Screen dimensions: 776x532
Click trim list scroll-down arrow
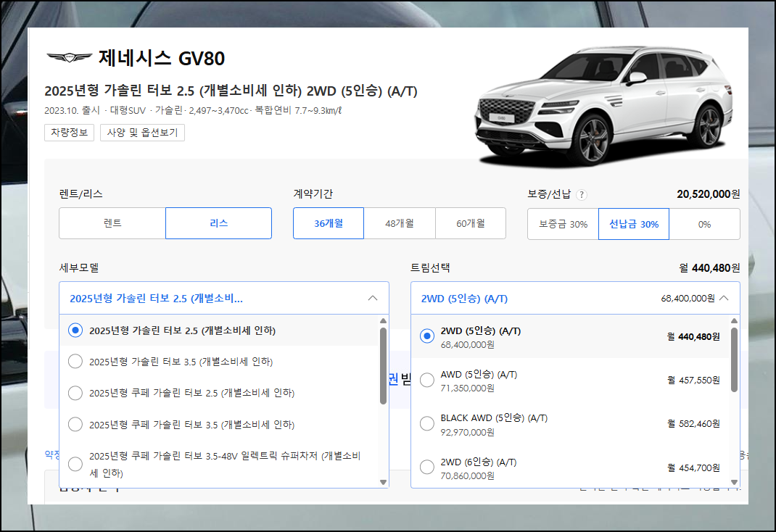click(x=735, y=482)
